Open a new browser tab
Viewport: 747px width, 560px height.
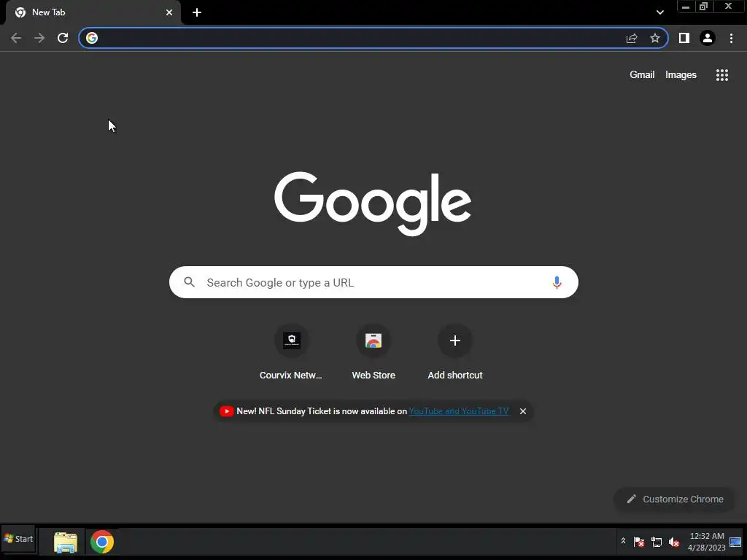(197, 12)
